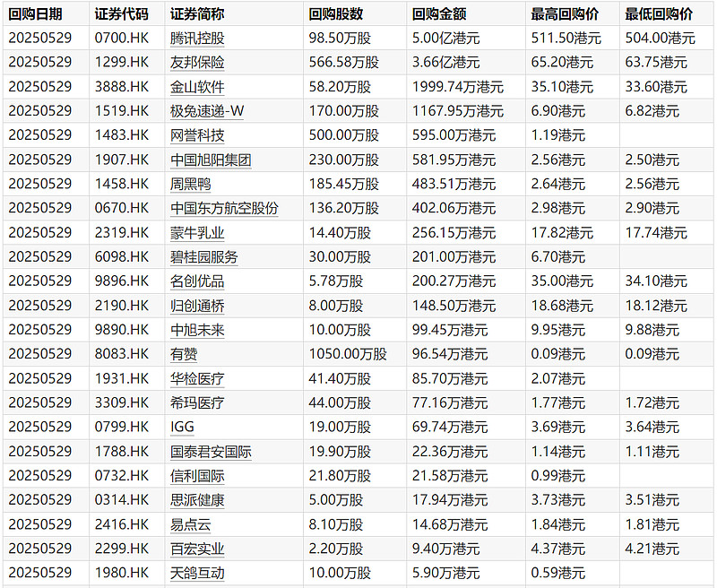This screenshot has width=717, height=588.
Task: Click the 名创优品 link
Action: click(197, 281)
